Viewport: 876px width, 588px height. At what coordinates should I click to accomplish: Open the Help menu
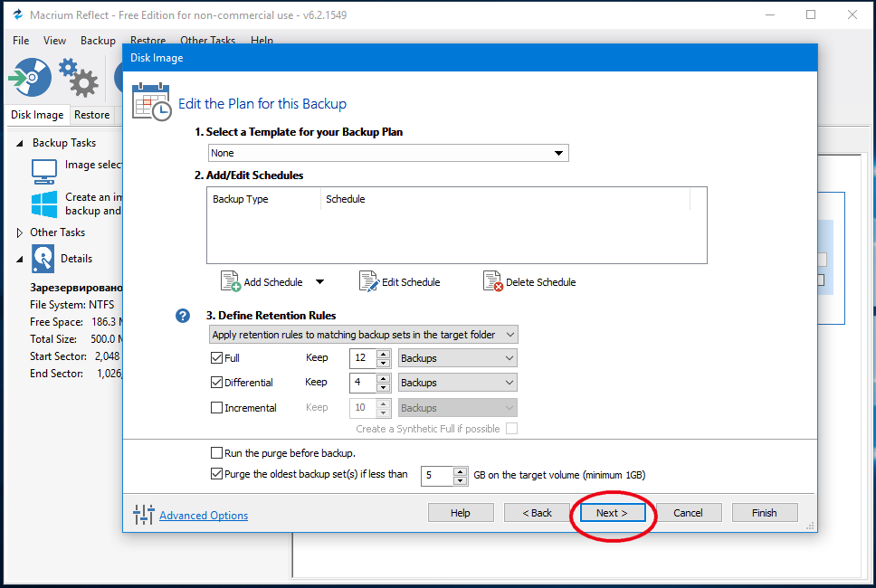click(x=262, y=40)
